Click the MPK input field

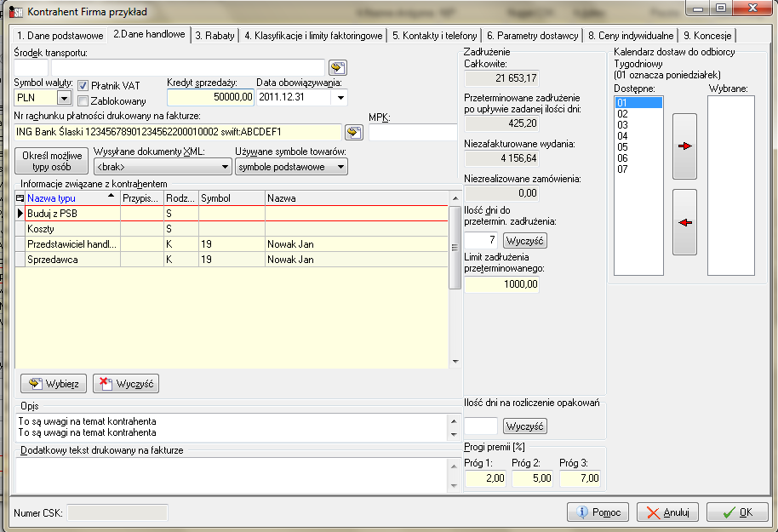(413, 132)
